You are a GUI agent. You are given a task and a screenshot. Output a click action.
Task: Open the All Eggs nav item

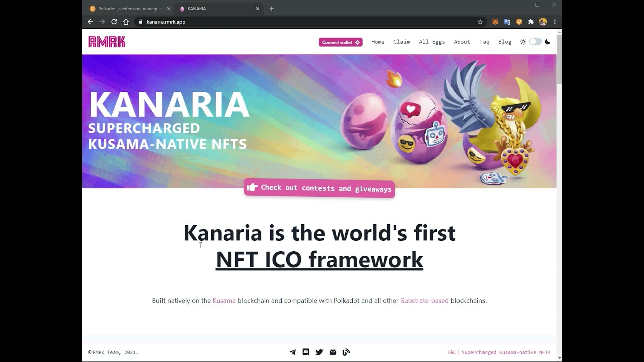(432, 42)
